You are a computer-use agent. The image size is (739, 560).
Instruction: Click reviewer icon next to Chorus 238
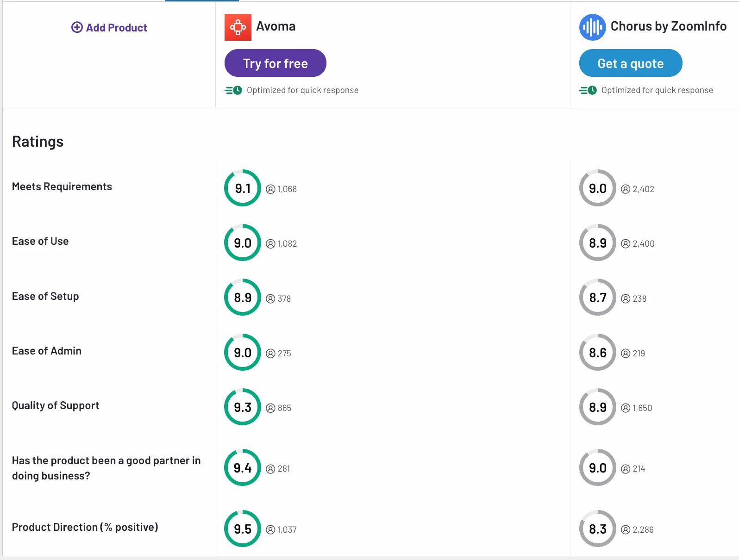[626, 299]
